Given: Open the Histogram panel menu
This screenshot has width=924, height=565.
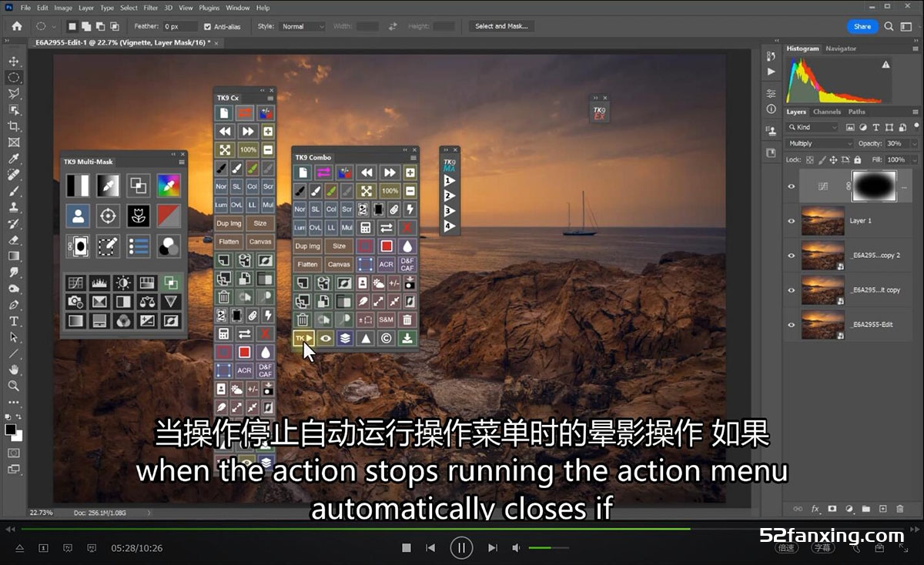Looking at the screenshot, I should point(916,48).
